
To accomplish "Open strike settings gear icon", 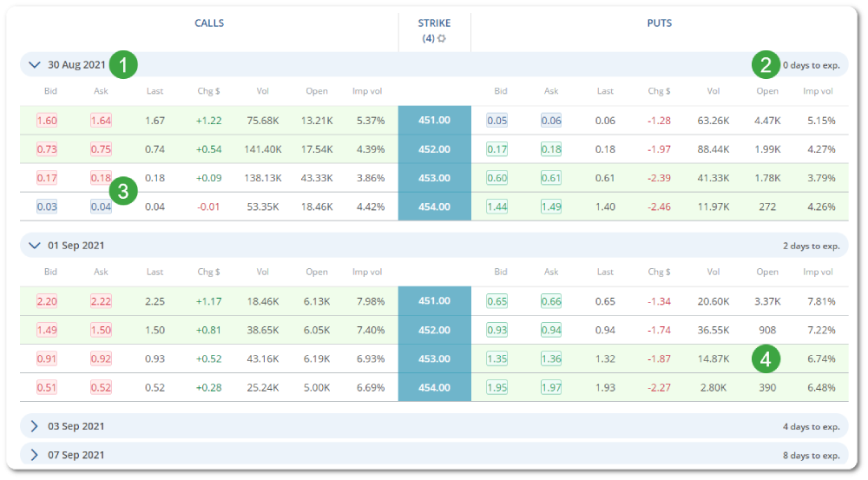I will tap(442, 39).
